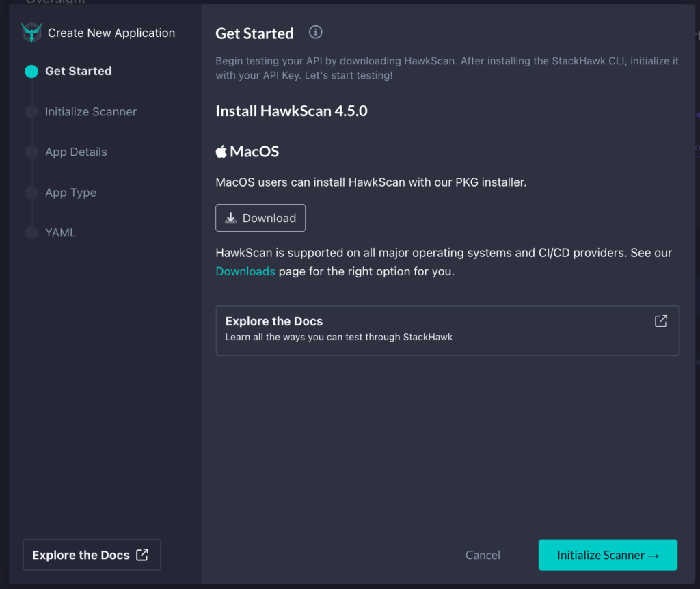Click the Download button for the PKG installer
Screen dimensions: 700x589
click(260, 217)
